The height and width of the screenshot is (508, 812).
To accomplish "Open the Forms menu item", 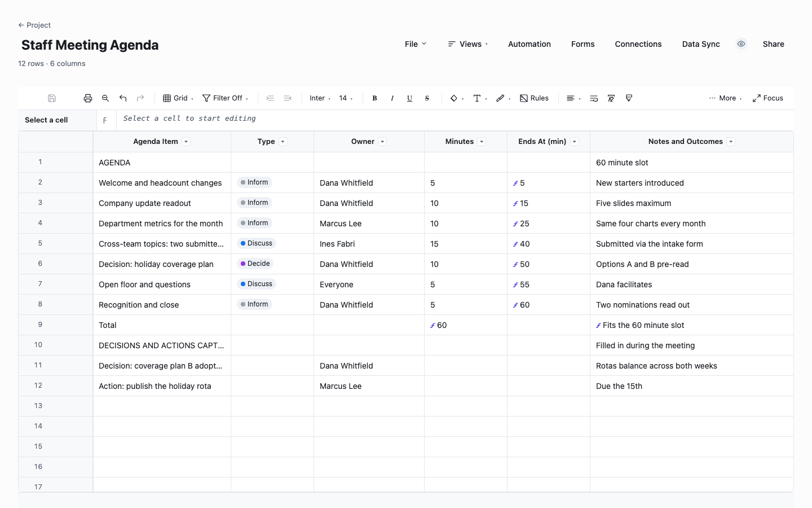I will [x=582, y=44].
